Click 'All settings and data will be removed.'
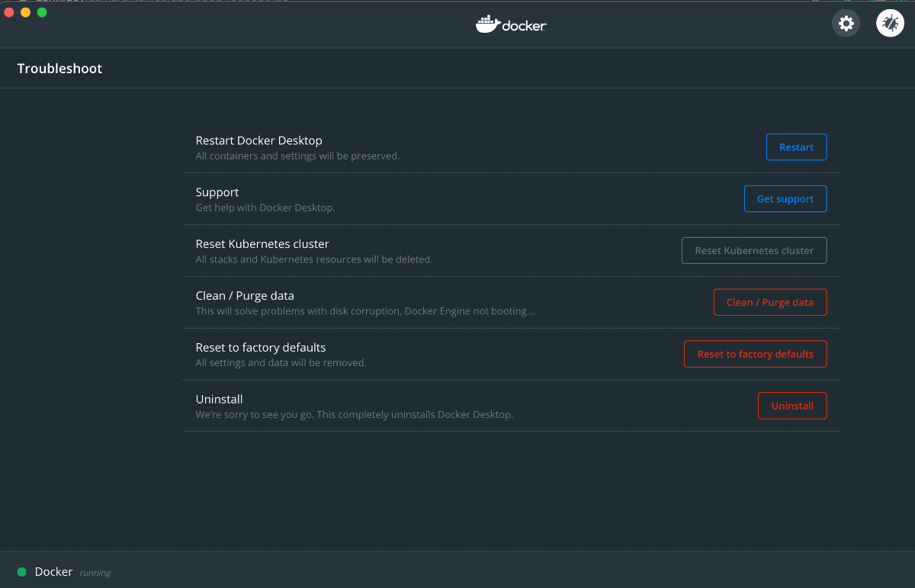The height and width of the screenshot is (588, 915). click(281, 363)
